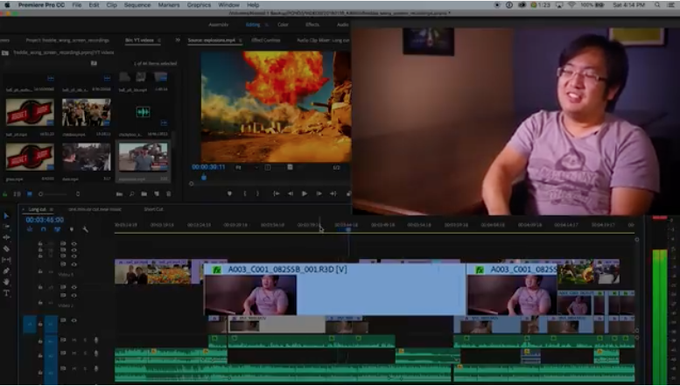
Task: Toggle Linked Selection in timeline
Action: (57, 229)
